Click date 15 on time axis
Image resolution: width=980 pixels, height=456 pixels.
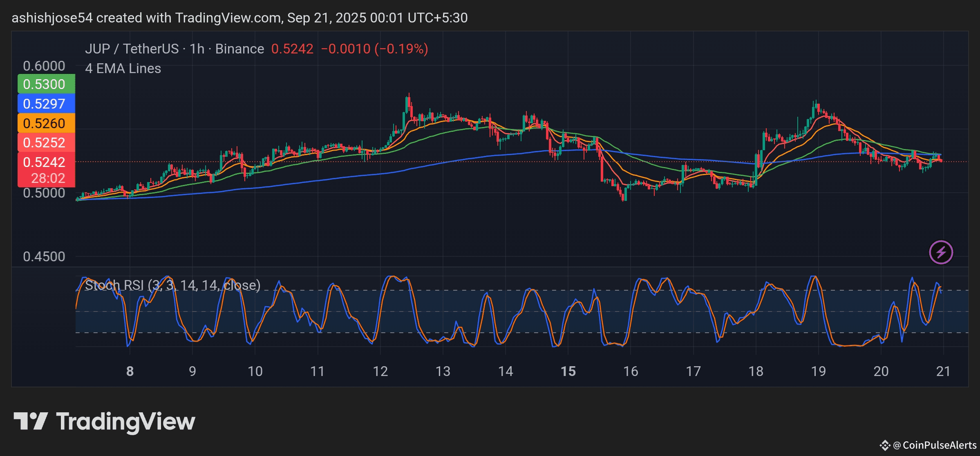click(x=568, y=371)
